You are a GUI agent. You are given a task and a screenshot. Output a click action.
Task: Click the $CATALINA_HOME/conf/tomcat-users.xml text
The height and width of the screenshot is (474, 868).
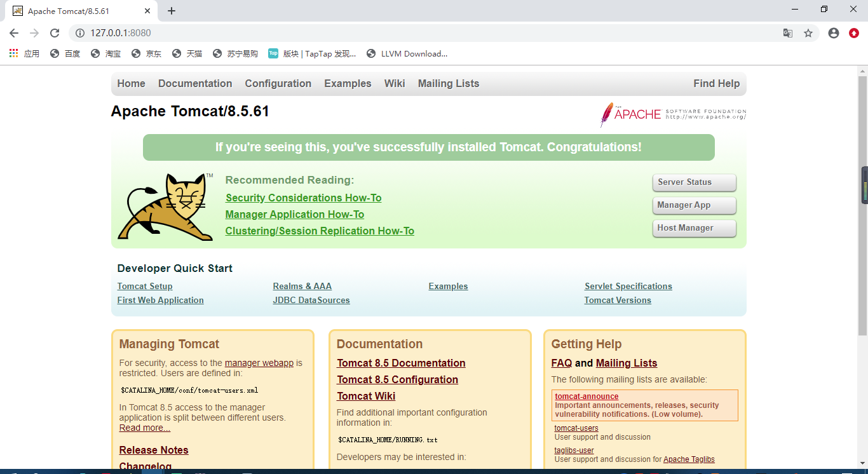(189, 391)
